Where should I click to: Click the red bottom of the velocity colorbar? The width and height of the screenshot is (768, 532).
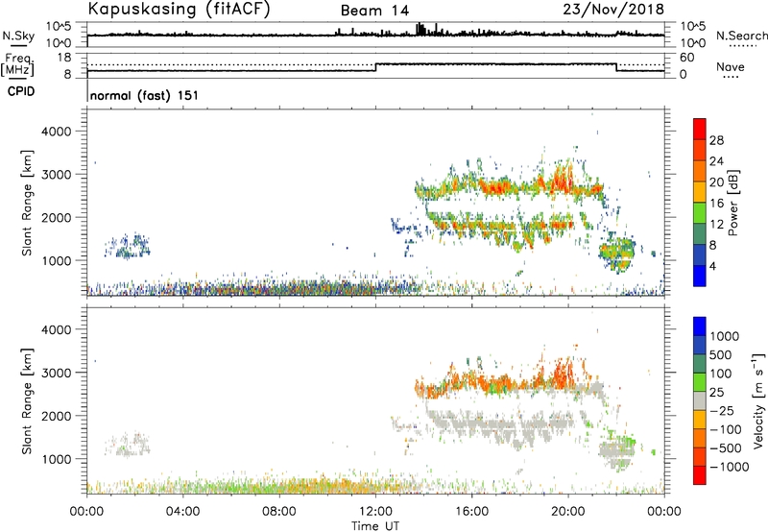[x=700, y=475]
